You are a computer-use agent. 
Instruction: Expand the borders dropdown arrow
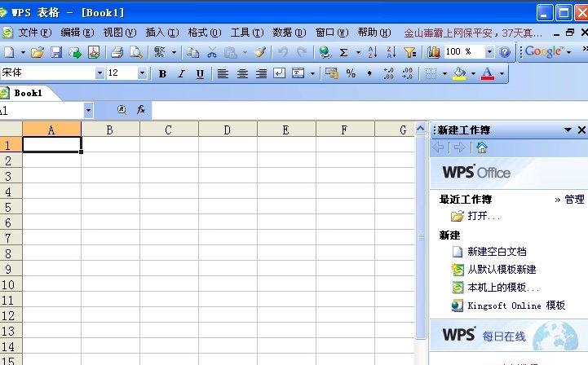tap(444, 73)
